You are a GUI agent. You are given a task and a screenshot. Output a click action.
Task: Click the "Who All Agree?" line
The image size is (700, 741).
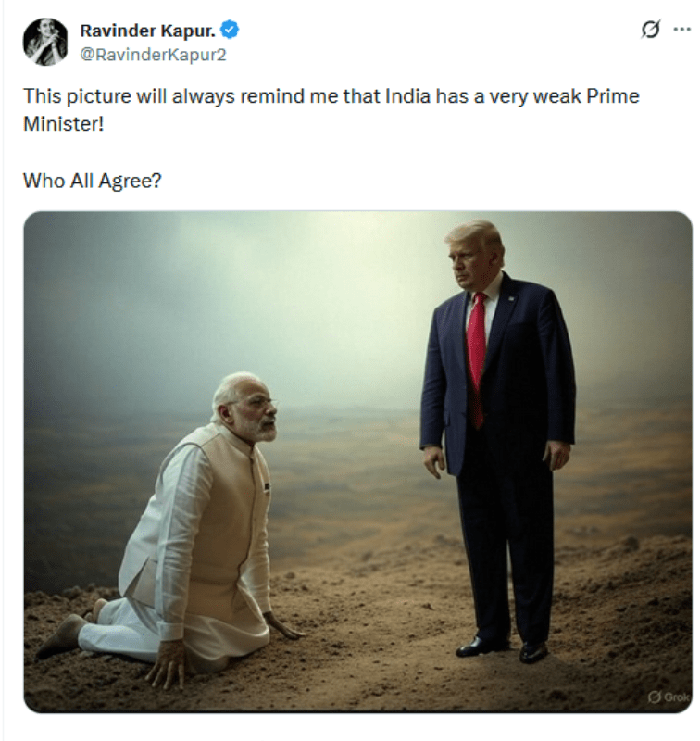click(92, 181)
